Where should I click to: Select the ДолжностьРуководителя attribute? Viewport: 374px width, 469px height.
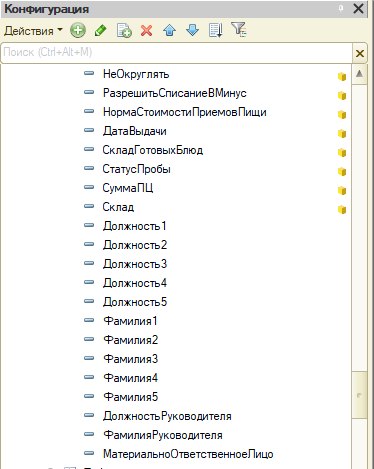pos(167,416)
